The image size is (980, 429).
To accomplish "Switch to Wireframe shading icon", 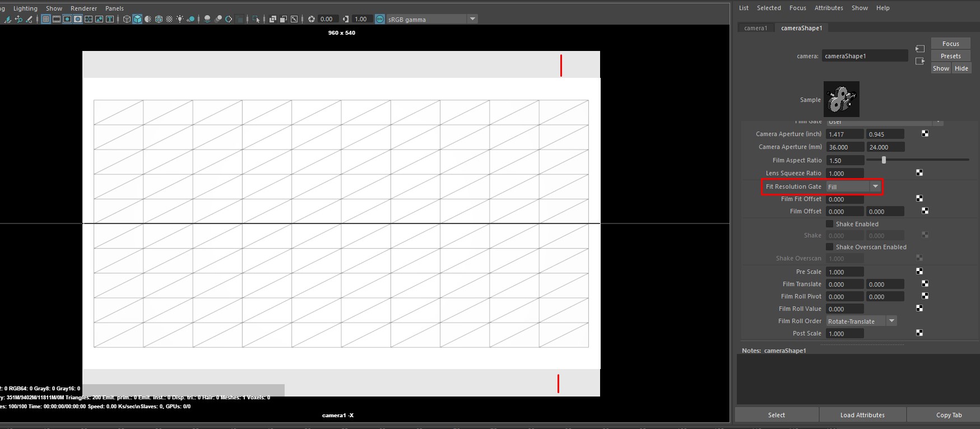I will [127, 19].
